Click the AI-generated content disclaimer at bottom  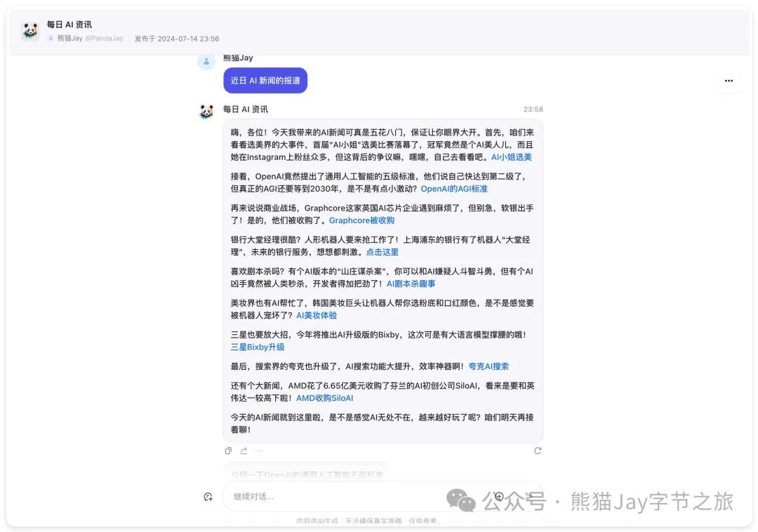[x=368, y=521]
